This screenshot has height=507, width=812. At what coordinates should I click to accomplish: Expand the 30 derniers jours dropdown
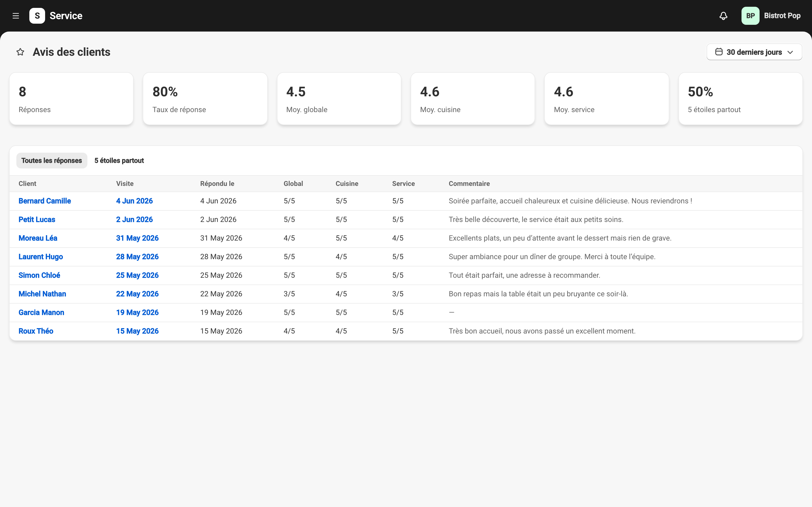(754, 52)
